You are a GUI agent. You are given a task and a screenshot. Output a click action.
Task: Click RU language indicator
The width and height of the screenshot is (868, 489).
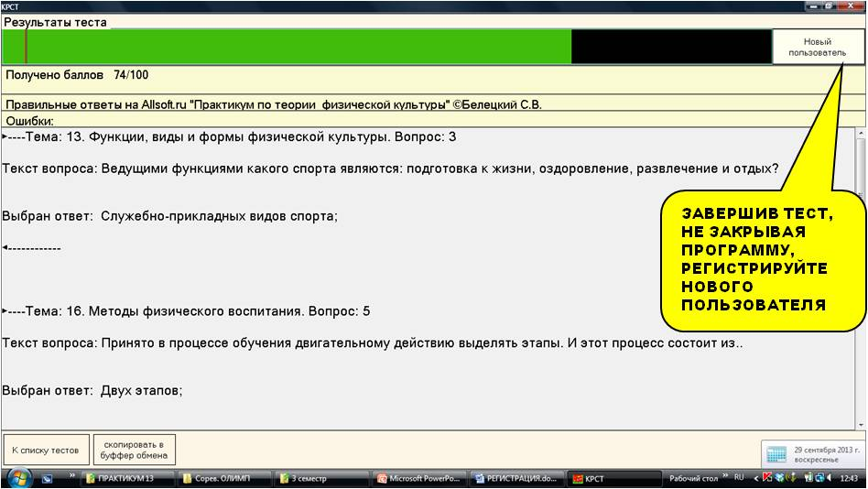(739, 477)
